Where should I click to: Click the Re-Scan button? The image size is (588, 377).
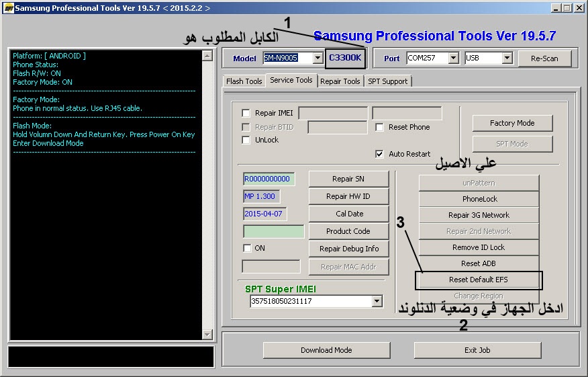(x=544, y=58)
